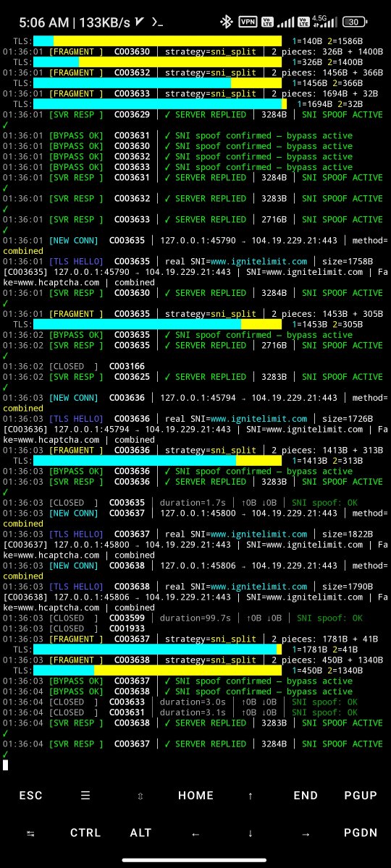
Task: Tap the Tab (⇆) key
Action: [30, 833]
